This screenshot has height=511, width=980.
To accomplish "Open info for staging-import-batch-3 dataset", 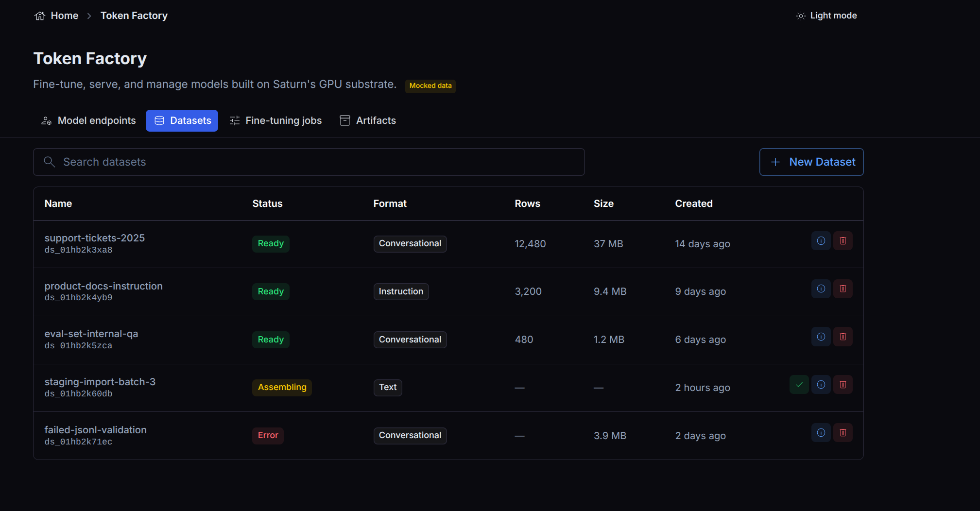I will 821,385.
